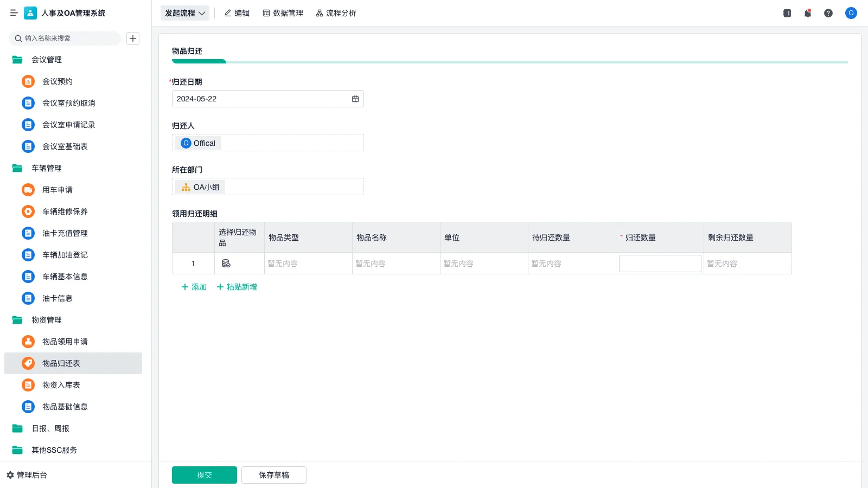Image resolution: width=868 pixels, height=488 pixels.
Task: Click the 保存草稿 button
Action: point(274,475)
